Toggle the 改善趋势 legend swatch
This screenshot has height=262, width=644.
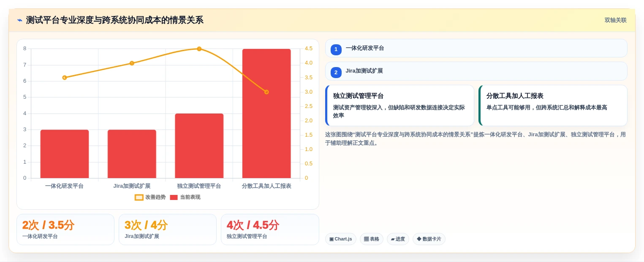click(x=139, y=197)
